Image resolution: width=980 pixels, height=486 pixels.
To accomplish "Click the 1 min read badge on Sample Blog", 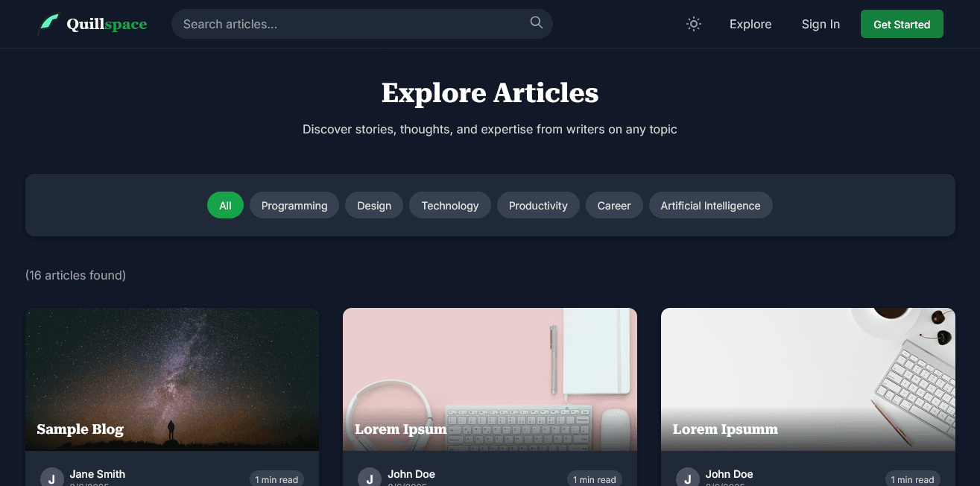I will point(276,479).
